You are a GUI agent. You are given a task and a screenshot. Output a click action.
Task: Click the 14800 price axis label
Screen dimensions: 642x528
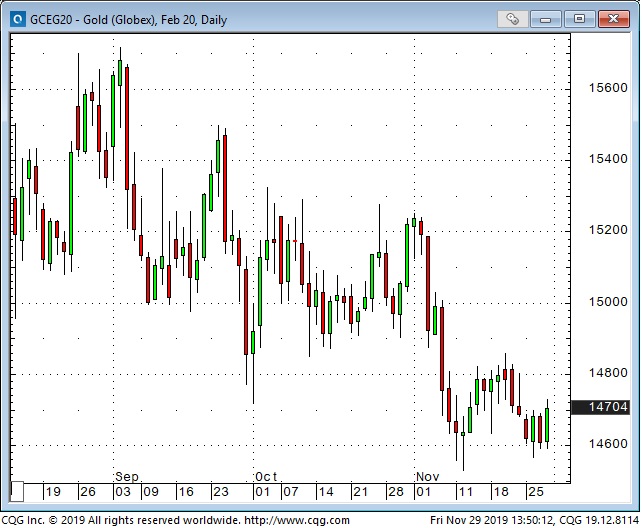tap(608, 373)
